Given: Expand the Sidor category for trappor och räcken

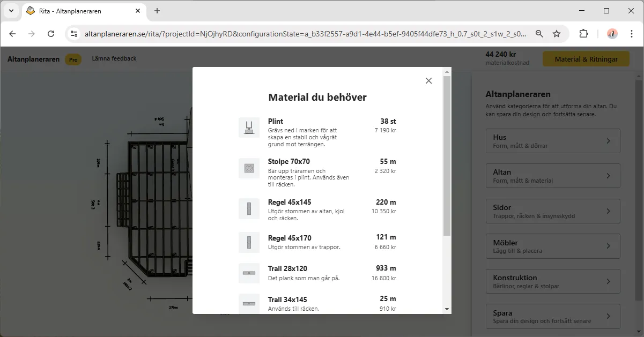Looking at the screenshot, I should [552, 211].
